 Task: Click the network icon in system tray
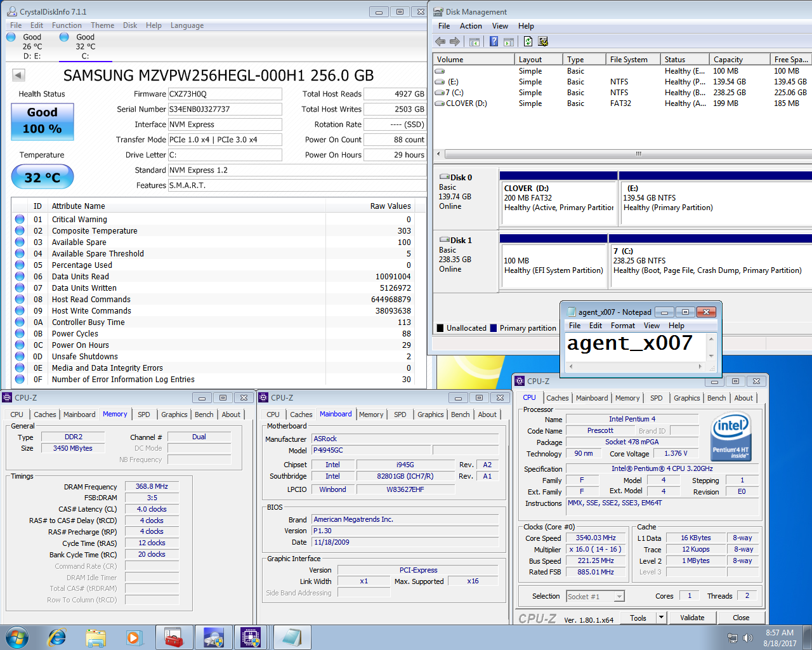733,638
